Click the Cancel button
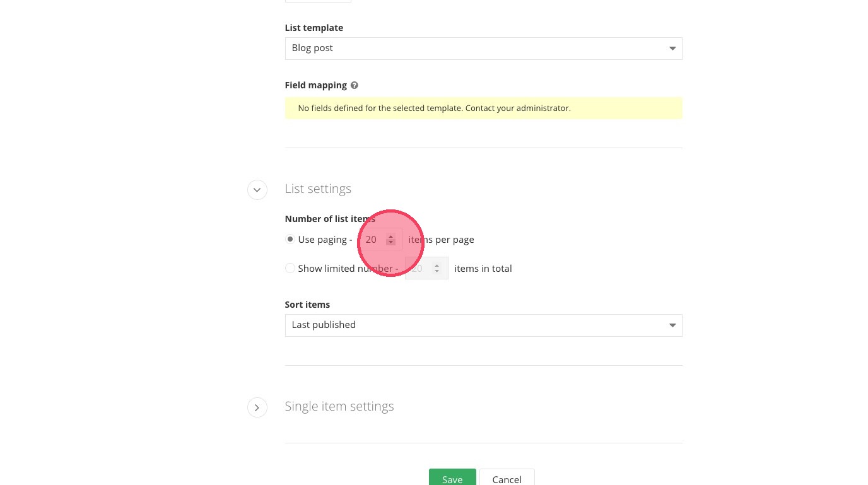The width and height of the screenshot is (868, 485). pos(507,479)
